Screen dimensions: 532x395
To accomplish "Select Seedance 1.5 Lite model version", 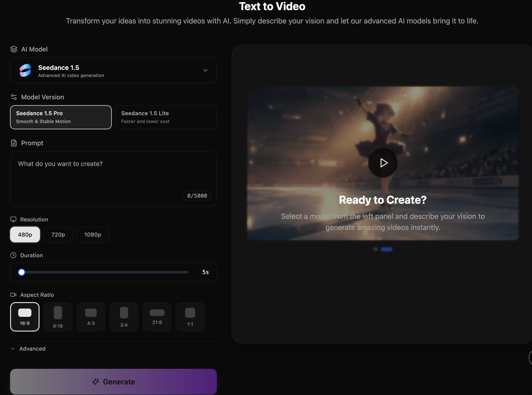I will pyautogui.click(x=166, y=117).
